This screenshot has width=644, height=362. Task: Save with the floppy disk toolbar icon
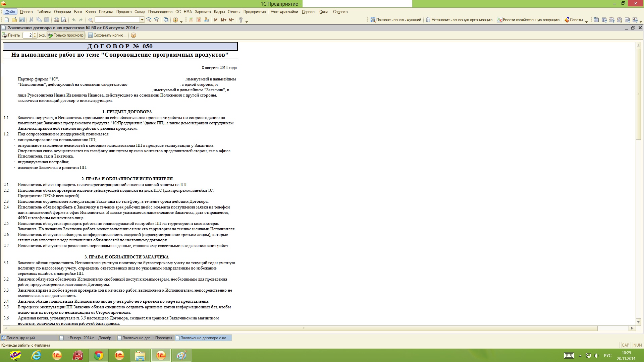click(x=22, y=20)
